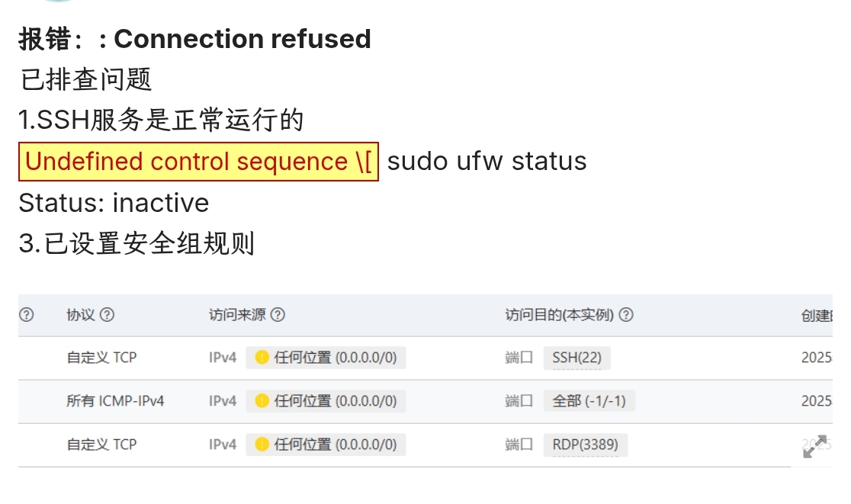Click warning icon in ICMP-IPv4 rule row
851x504 pixels.
(262, 401)
